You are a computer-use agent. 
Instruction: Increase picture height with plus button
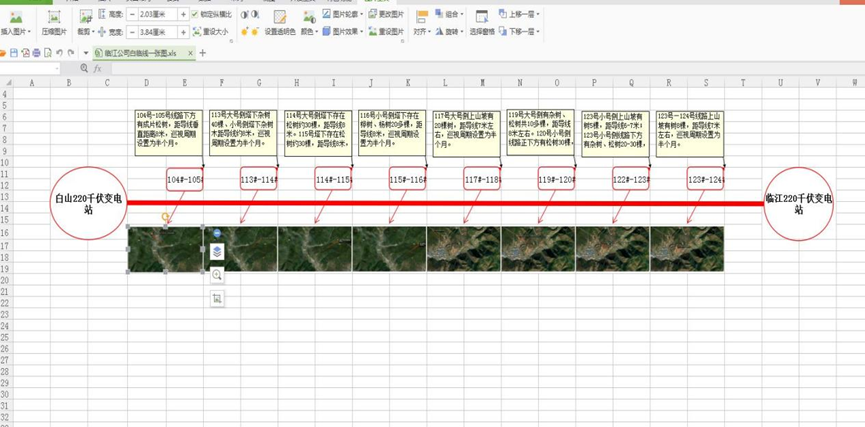click(x=182, y=15)
